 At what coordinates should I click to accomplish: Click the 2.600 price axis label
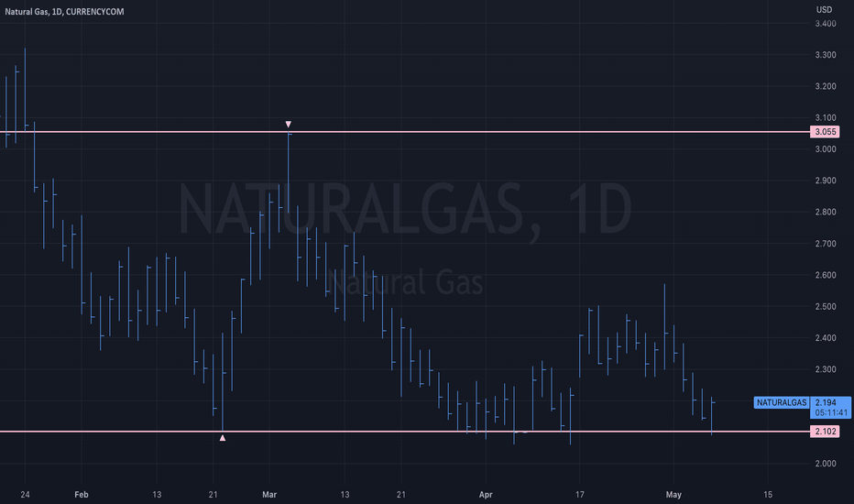pyautogui.click(x=825, y=275)
